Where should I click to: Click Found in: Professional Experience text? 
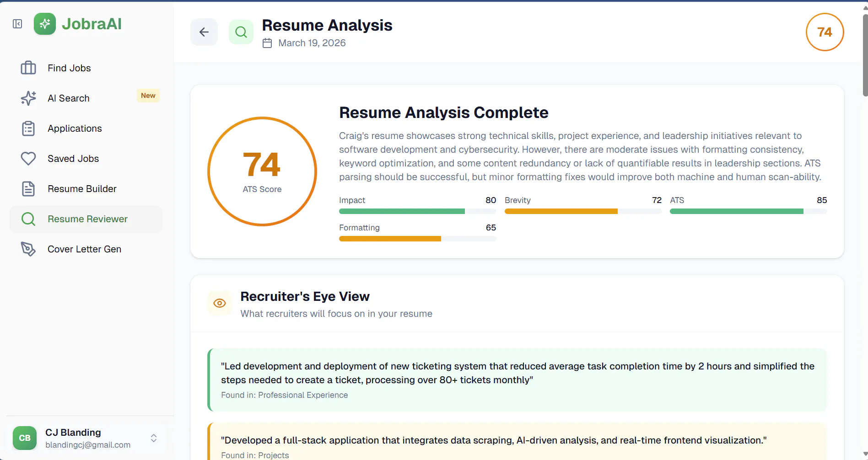(284, 395)
